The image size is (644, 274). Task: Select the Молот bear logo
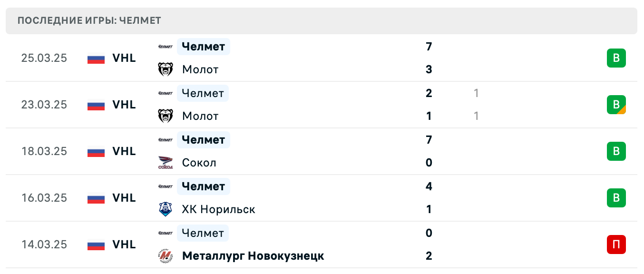coord(166,69)
